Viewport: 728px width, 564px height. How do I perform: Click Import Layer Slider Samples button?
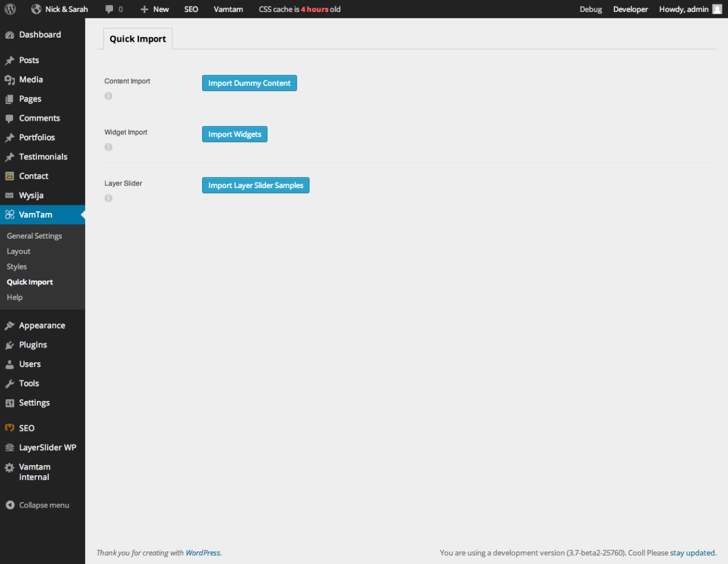click(x=256, y=185)
